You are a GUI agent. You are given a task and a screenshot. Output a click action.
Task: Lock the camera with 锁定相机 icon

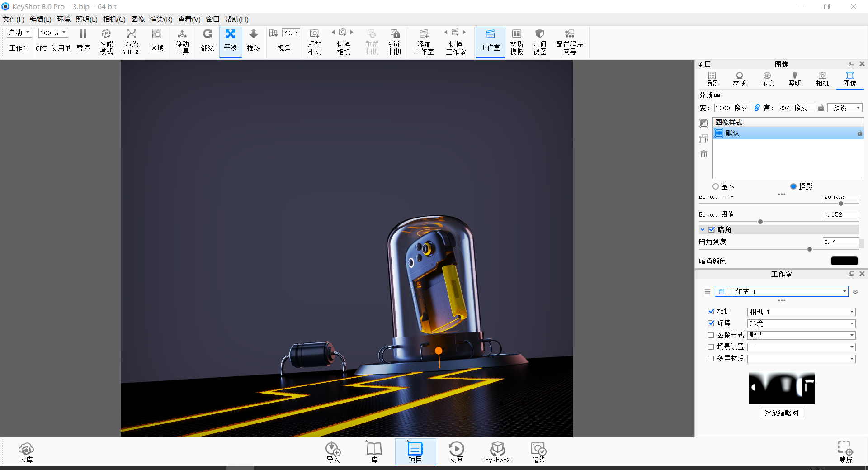pyautogui.click(x=395, y=41)
